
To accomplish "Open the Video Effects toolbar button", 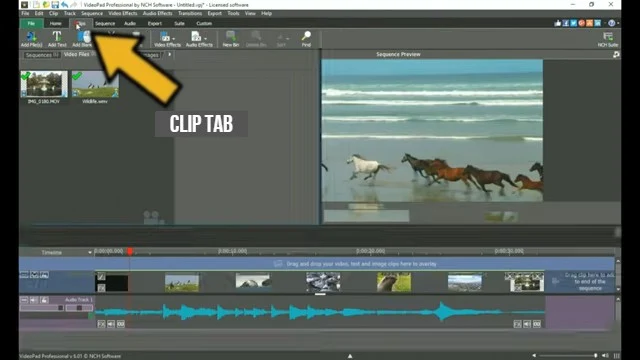I will [167, 39].
